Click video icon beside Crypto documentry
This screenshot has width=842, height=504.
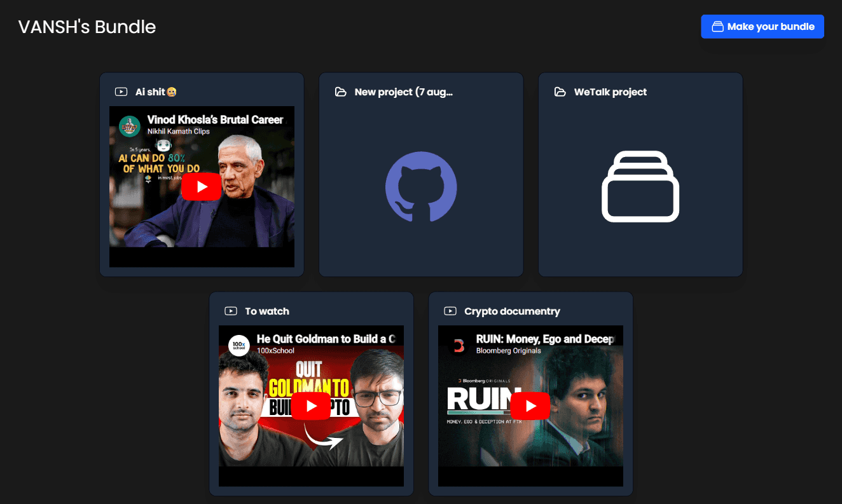[450, 311]
